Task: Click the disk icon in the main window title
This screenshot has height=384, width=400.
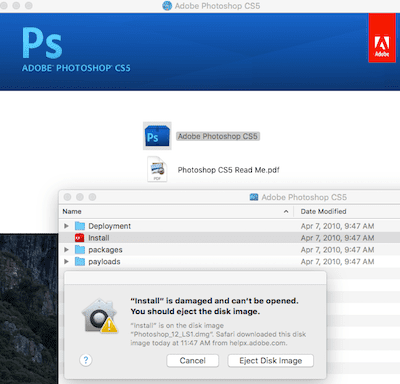Action: [x=167, y=6]
